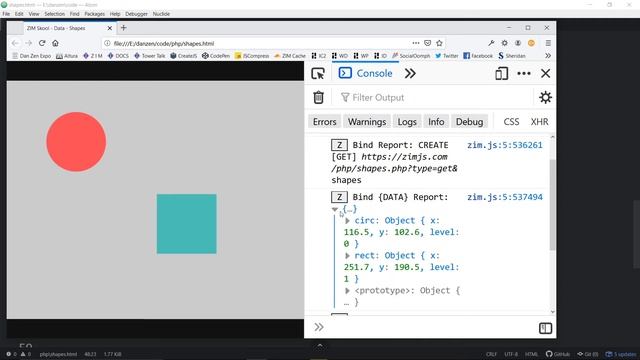Toggle the split console sidebar icon
640x360 pixels.
pyautogui.click(x=545, y=328)
